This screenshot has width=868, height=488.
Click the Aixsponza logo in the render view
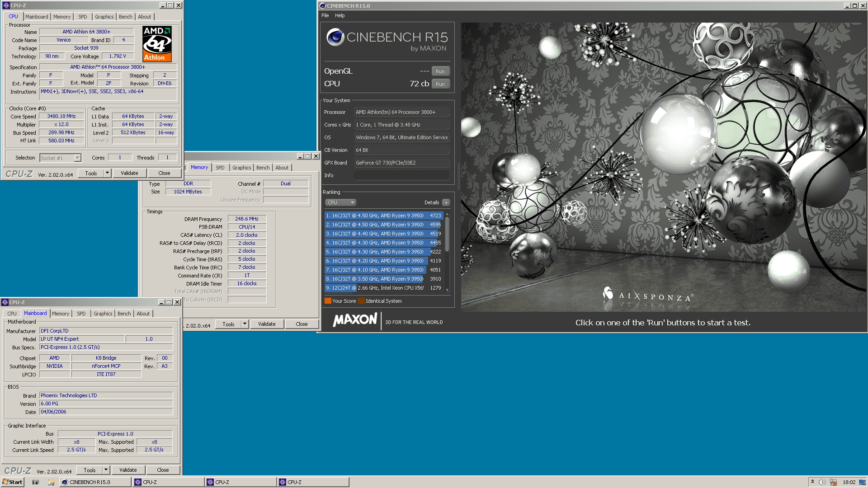tap(647, 295)
